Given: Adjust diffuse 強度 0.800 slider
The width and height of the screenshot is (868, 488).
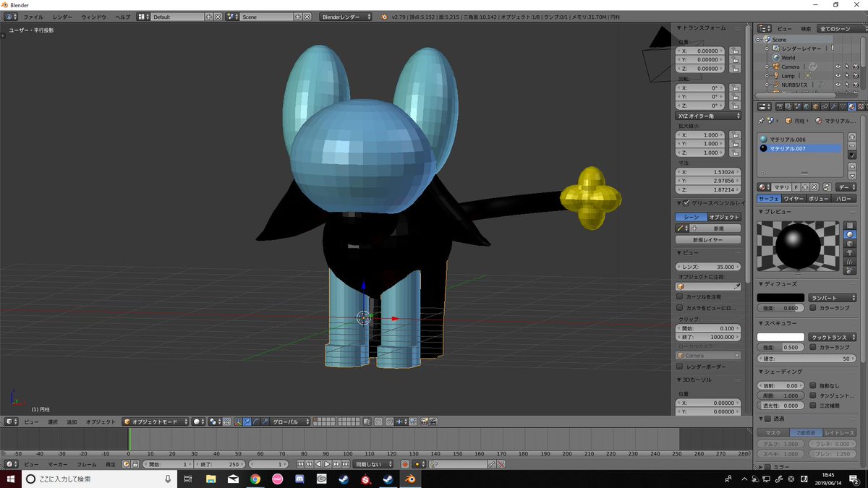Looking at the screenshot, I should 780,308.
